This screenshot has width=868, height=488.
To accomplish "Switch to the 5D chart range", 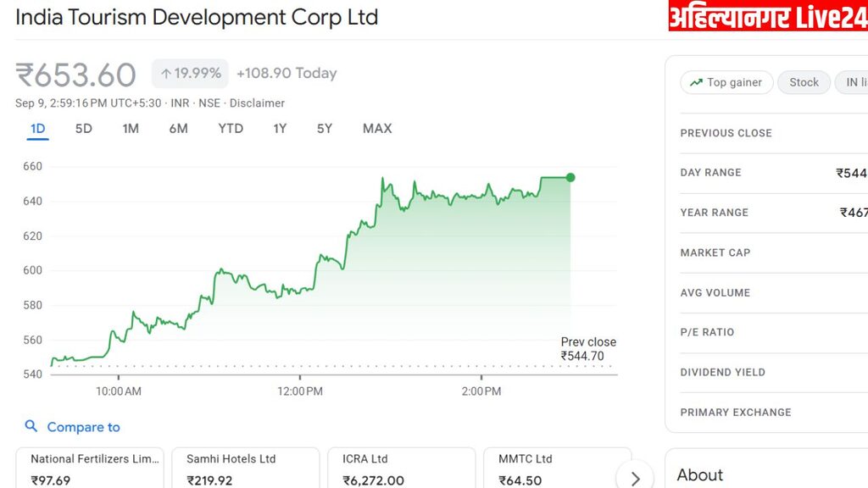I will click(x=83, y=129).
